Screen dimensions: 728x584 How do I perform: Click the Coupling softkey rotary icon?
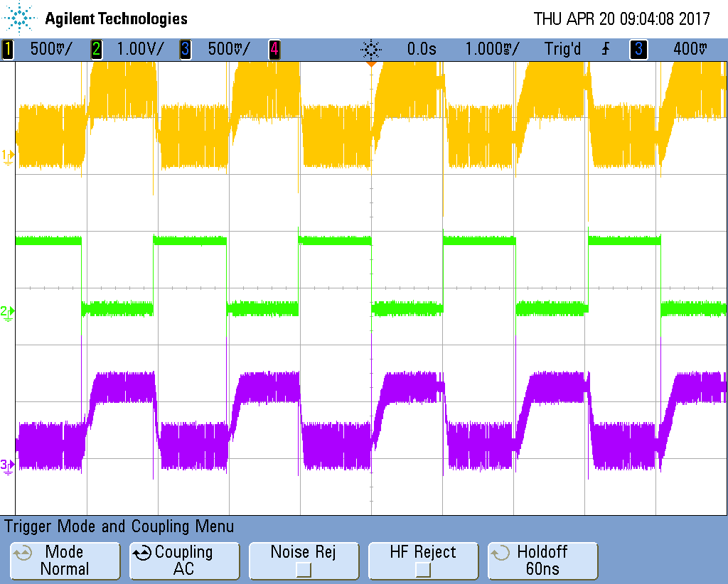[x=142, y=553]
